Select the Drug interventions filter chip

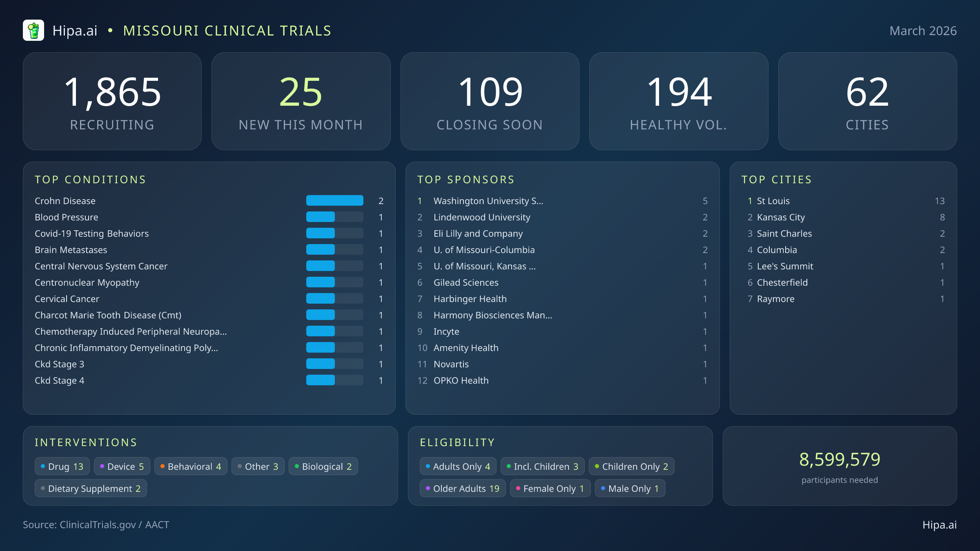(x=62, y=466)
